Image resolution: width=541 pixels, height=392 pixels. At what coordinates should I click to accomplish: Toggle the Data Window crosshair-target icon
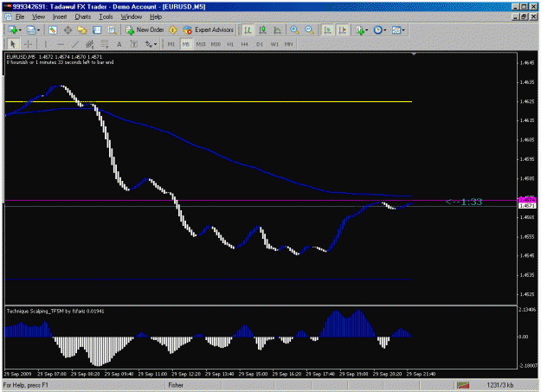click(68, 30)
